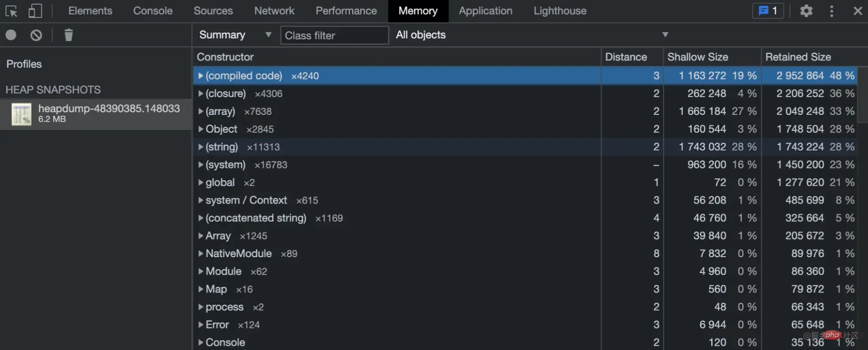Viewport: 868px width, 350px height.
Task: Open the All objects filter dropdown
Action: (x=532, y=35)
